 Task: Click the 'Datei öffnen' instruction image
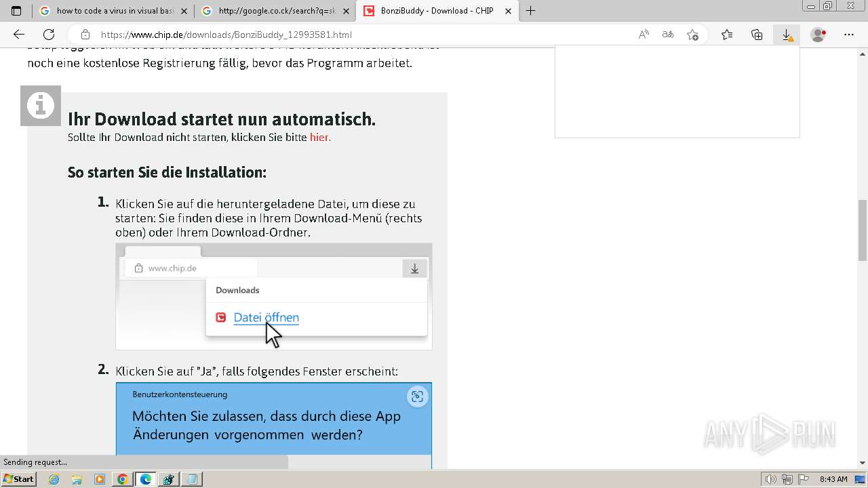tap(273, 296)
